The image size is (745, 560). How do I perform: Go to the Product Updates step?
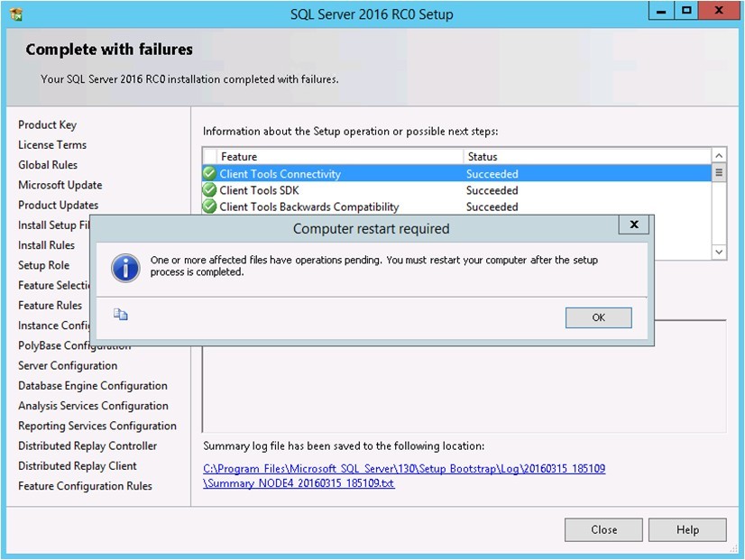(58, 205)
